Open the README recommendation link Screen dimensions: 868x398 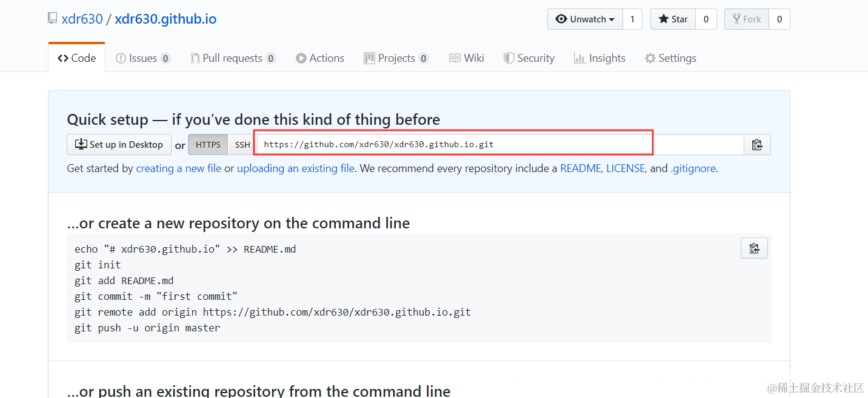(x=581, y=168)
